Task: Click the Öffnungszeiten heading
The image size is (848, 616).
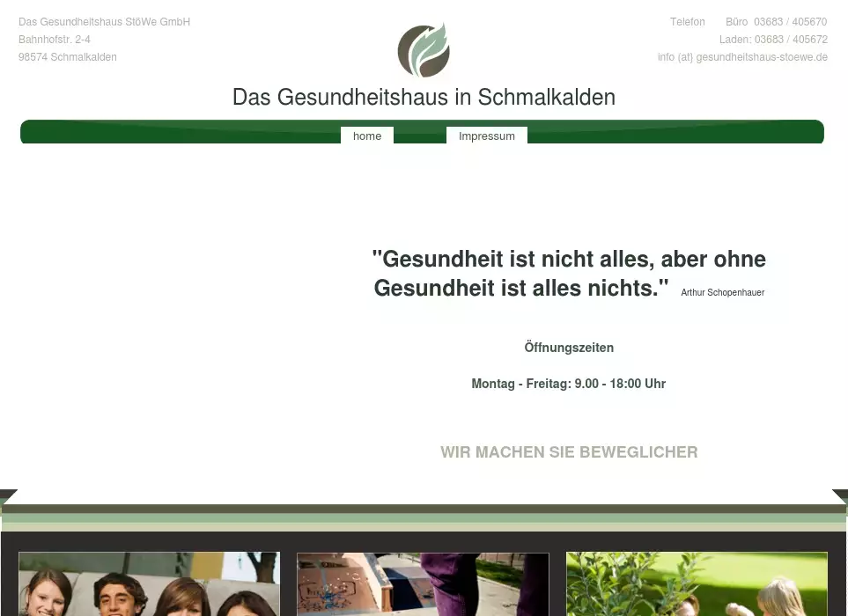Action: pos(569,348)
